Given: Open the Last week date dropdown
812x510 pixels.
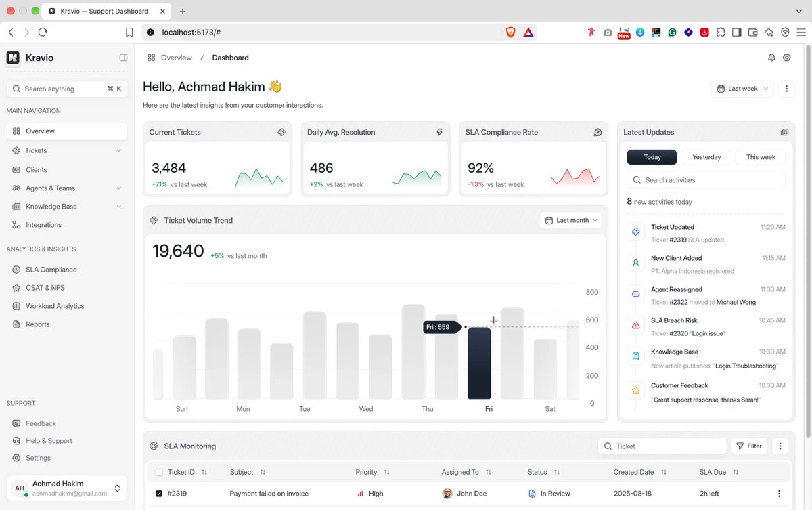Looking at the screenshot, I should 742,89.
